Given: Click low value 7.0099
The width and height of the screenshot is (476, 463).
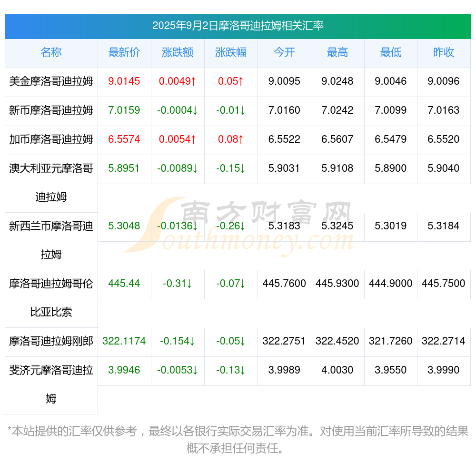Looking at the screenshot, I should pos(391,110).
